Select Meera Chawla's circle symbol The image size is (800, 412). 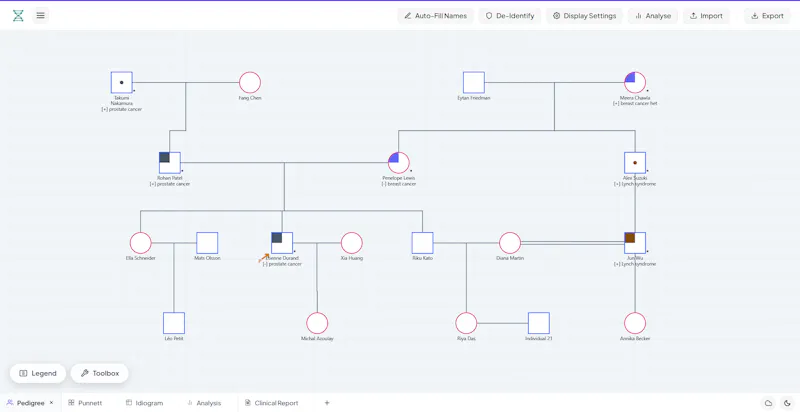[635, 83]
